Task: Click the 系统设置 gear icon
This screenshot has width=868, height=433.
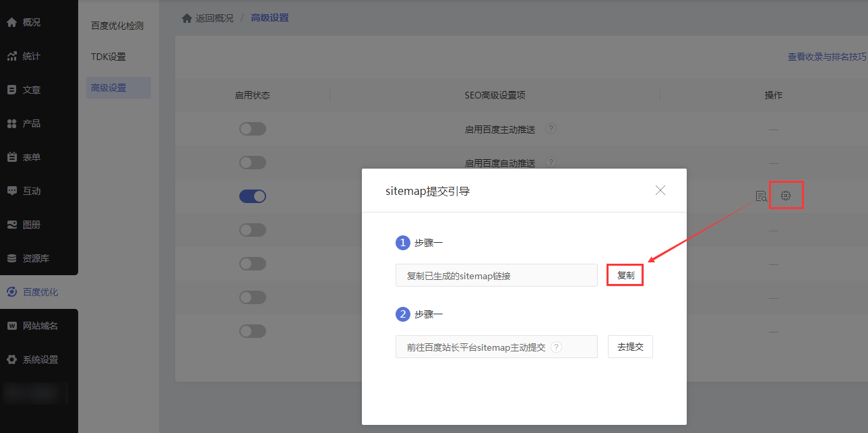Action: [x=11, y=359]
